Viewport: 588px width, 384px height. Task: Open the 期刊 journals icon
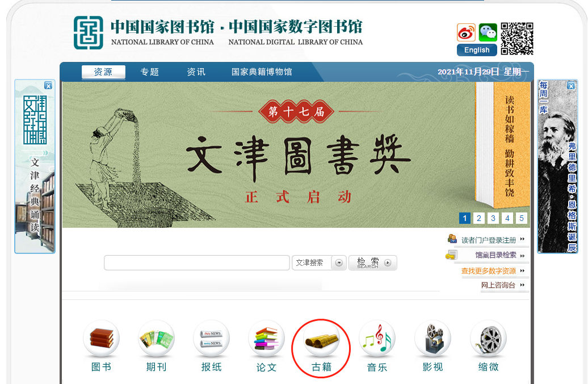click(157, 339)
